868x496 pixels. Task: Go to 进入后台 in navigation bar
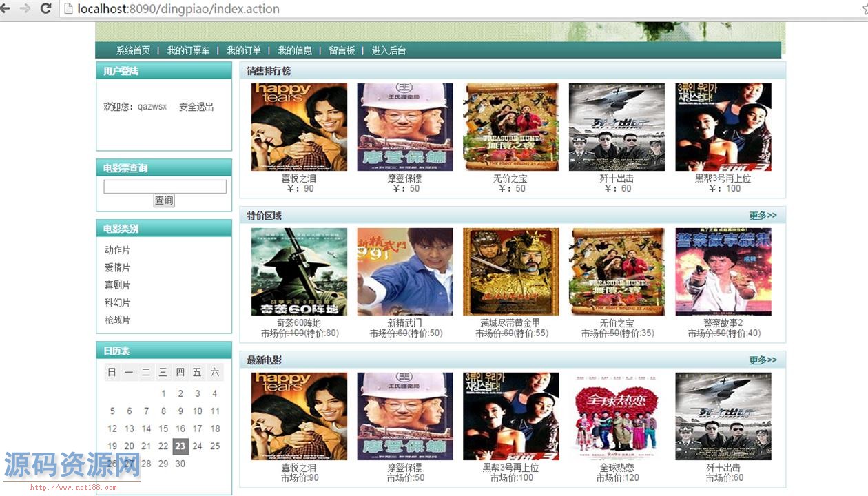(x=389, y=50)
